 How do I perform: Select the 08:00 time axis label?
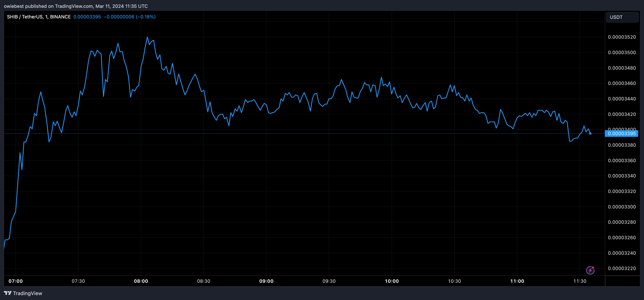pyautogui.click(x=141, y=281)
